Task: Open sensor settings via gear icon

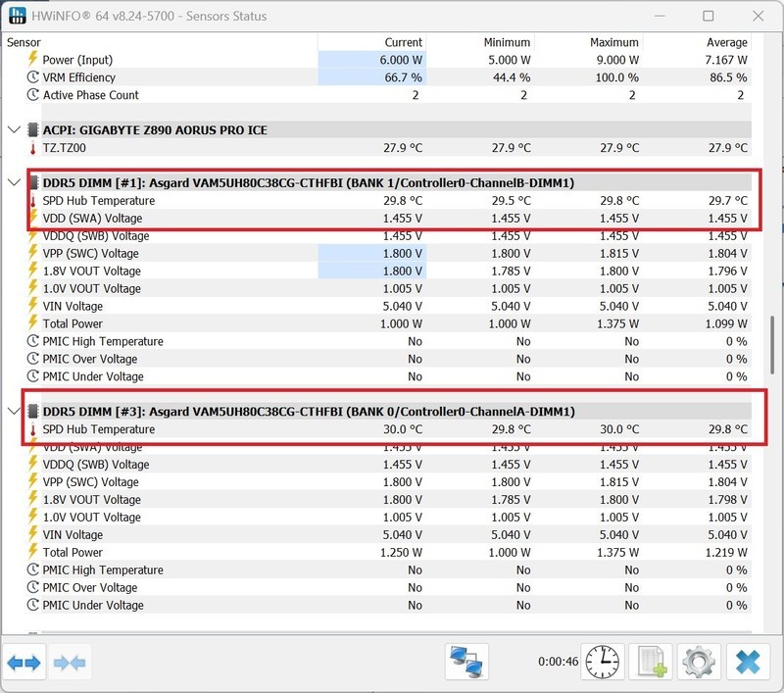Action: pos(698,663)
